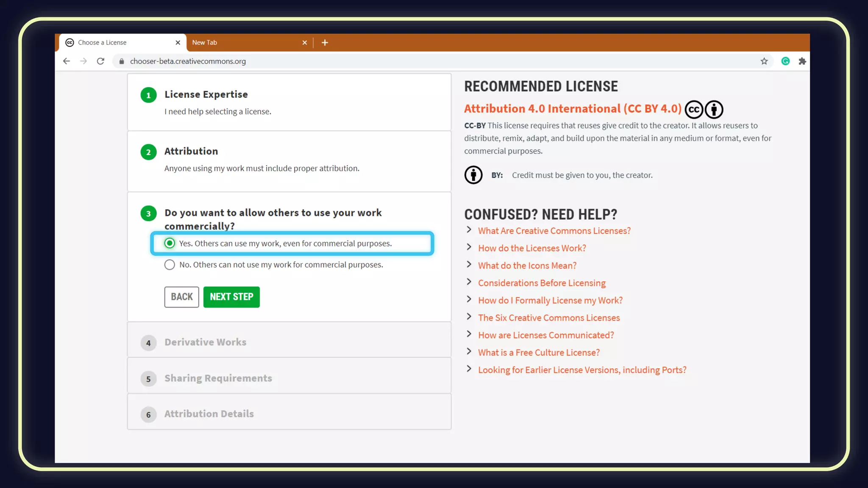Image resolution: width=868 pixels, height=488 pixels.
Task: Click the CC logo beside license title
Action: [x=694, y=109]
